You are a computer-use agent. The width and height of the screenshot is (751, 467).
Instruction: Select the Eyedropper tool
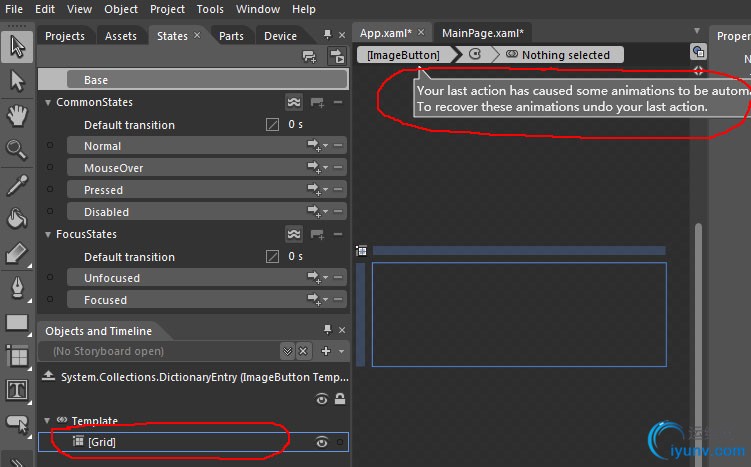[17, 185]
